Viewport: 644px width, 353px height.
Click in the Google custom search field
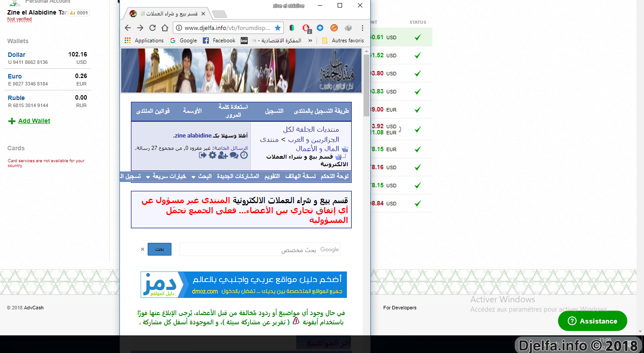pyautogui.click(x=260, y=249)
